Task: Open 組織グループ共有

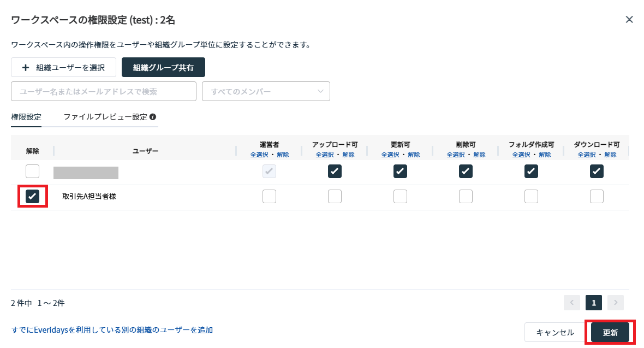Action: 163,67
